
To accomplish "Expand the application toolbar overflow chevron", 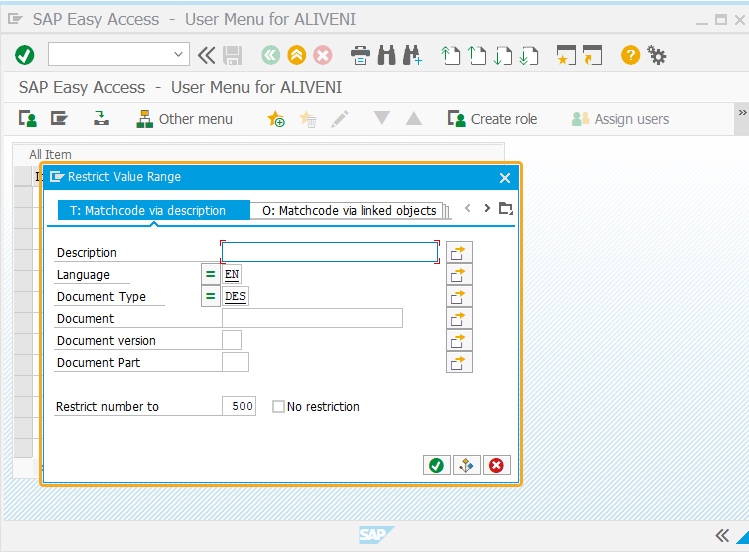I will click(742, 113).
